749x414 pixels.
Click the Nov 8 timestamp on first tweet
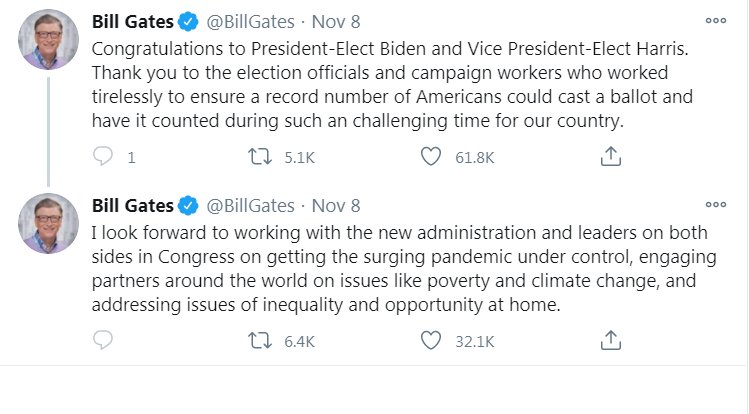[334, 22]
